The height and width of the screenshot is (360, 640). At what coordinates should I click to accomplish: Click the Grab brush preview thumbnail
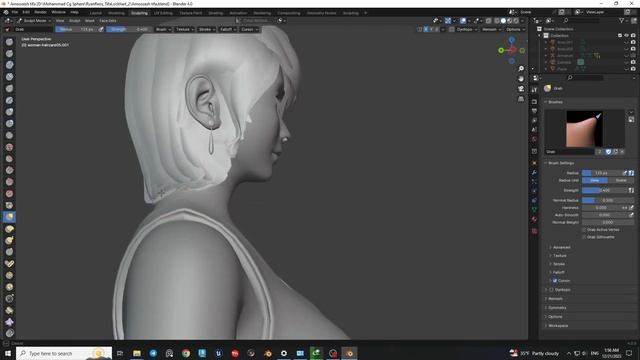click(x=584, y=129)
